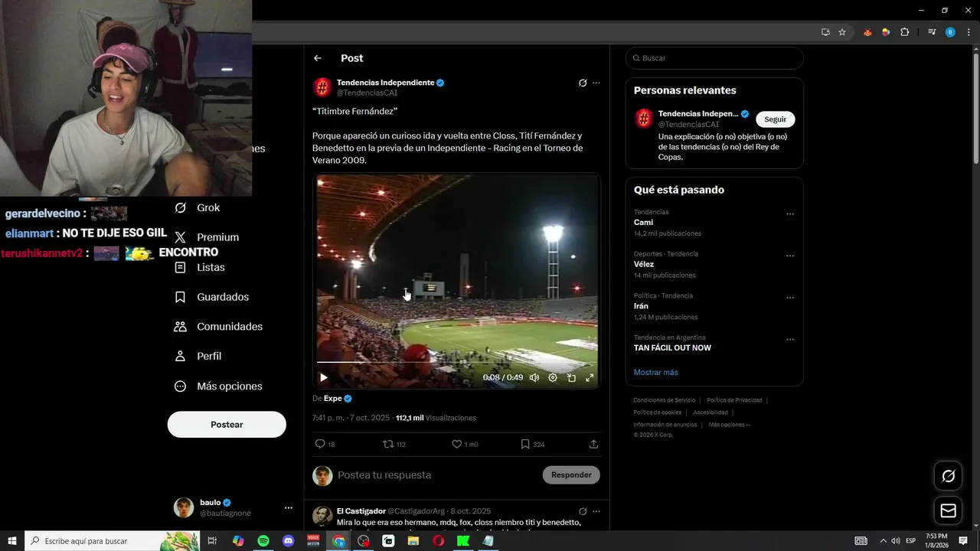Open Spotify from the taskbar
This screenshot has height=551, width=980.
(x=263, y=541)
